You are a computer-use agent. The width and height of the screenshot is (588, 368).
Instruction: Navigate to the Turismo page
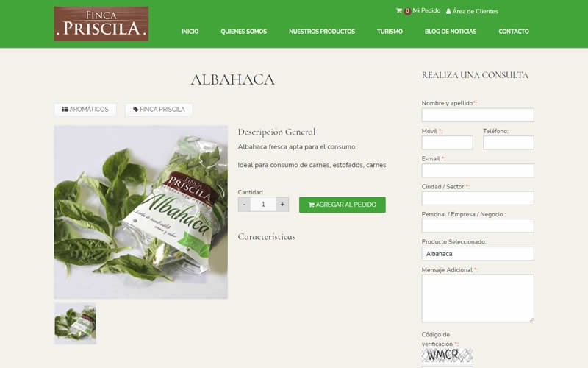[390, 32]
